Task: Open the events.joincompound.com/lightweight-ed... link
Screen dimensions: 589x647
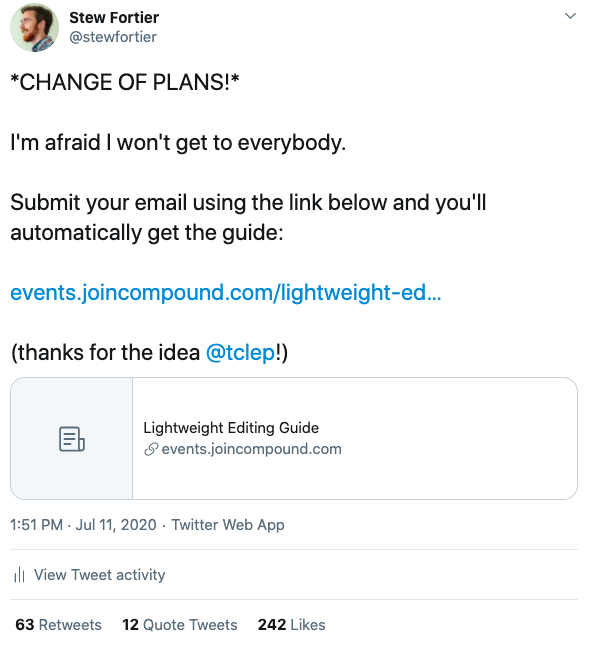Action: (226, 293)
